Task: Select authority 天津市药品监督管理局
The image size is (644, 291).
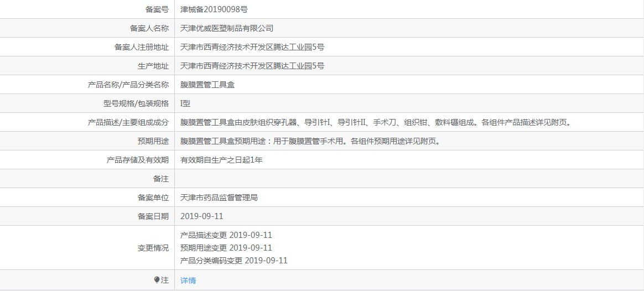Action: 219,198
